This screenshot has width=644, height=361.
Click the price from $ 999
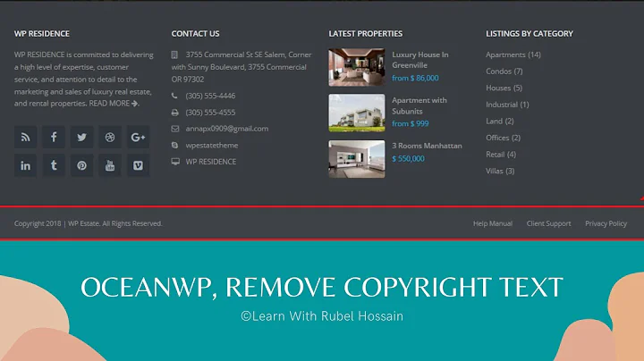pyautogui.click(x=410, y=123)
